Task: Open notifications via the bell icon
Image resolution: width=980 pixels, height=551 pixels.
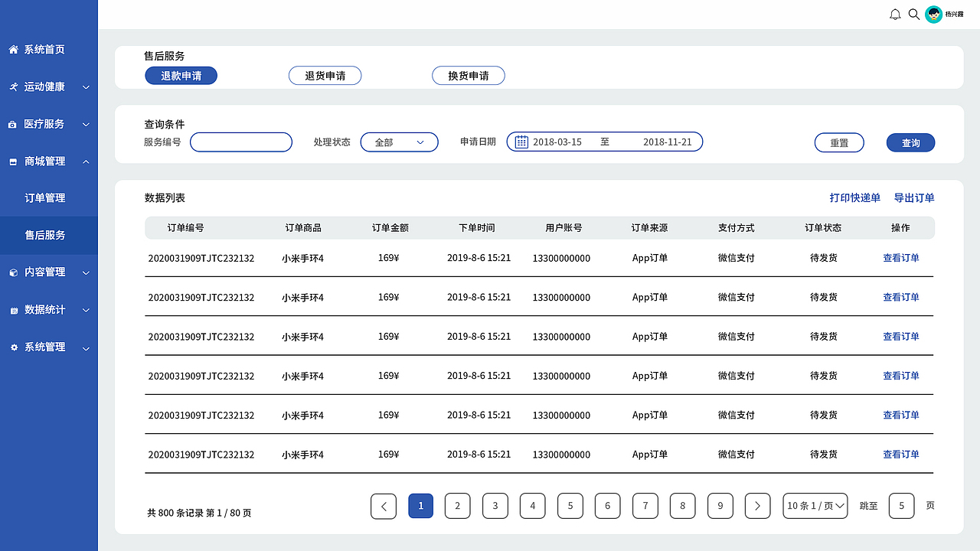Action: [x=894, y=14]
